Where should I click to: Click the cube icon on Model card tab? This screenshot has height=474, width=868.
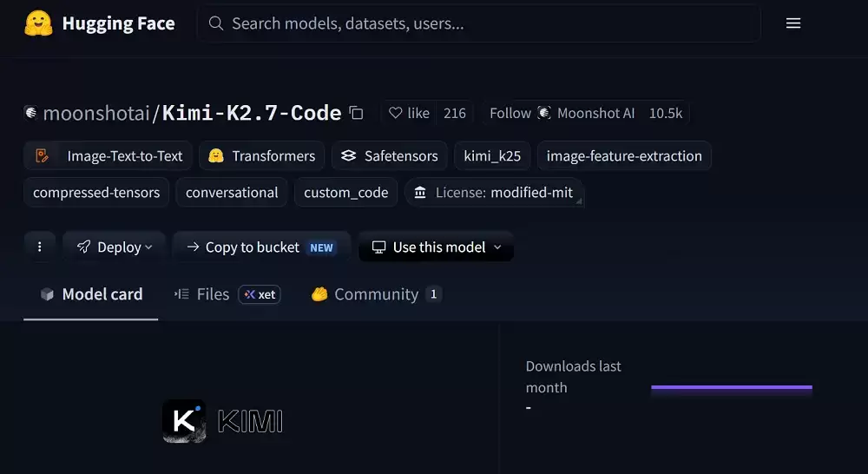tap(47, 294)
